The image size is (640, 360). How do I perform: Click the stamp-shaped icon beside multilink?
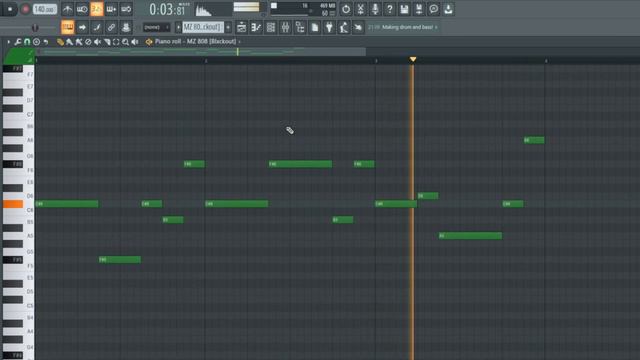pyautogui.click(x=126, y=27)
